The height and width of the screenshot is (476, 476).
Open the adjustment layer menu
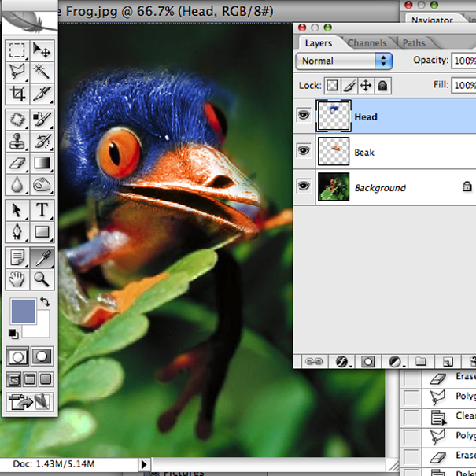point(395,361)
